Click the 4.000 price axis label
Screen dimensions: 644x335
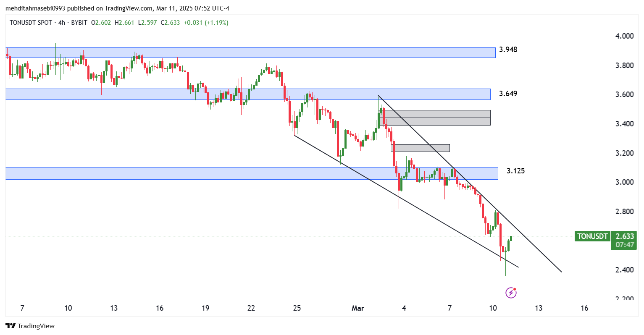(625, 36)
